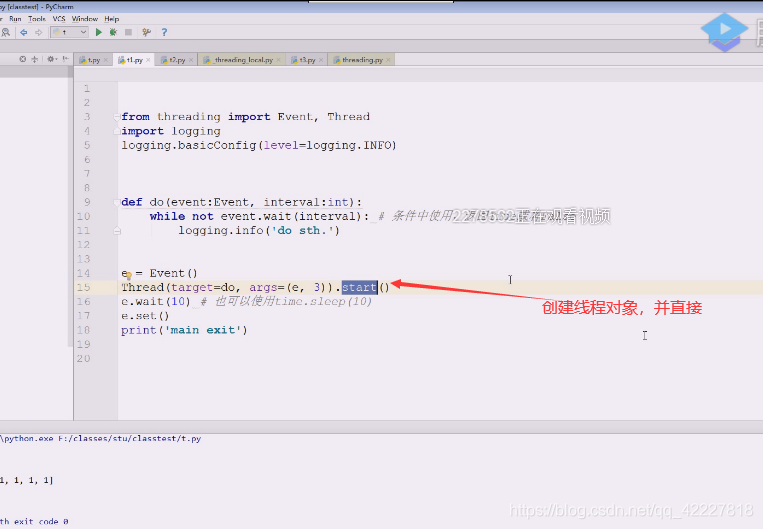763x529 pixels.
Task: Close the t1.py tab
Action: (148, 60)
